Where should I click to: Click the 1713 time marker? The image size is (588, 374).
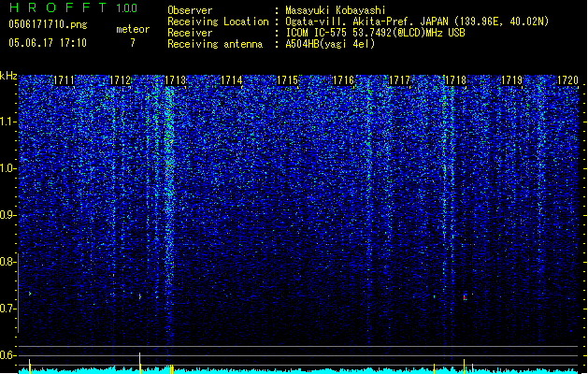[x=176, y=80]
